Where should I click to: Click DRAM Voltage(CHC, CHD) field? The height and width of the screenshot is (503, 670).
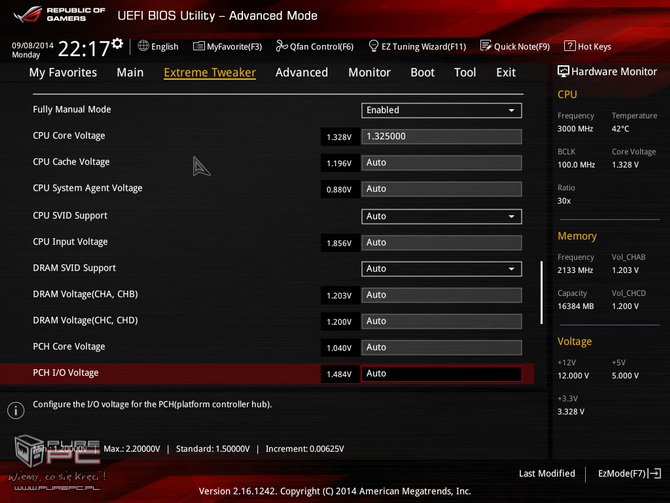point(441,321)
